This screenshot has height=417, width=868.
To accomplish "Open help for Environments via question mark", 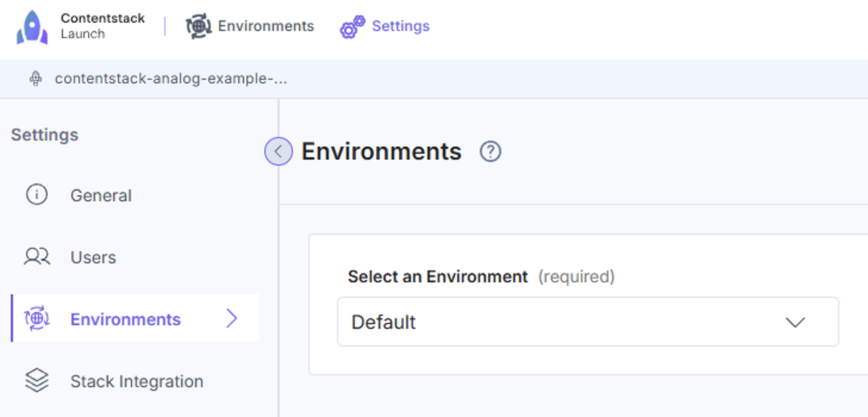I will click(x=490, y=152).
